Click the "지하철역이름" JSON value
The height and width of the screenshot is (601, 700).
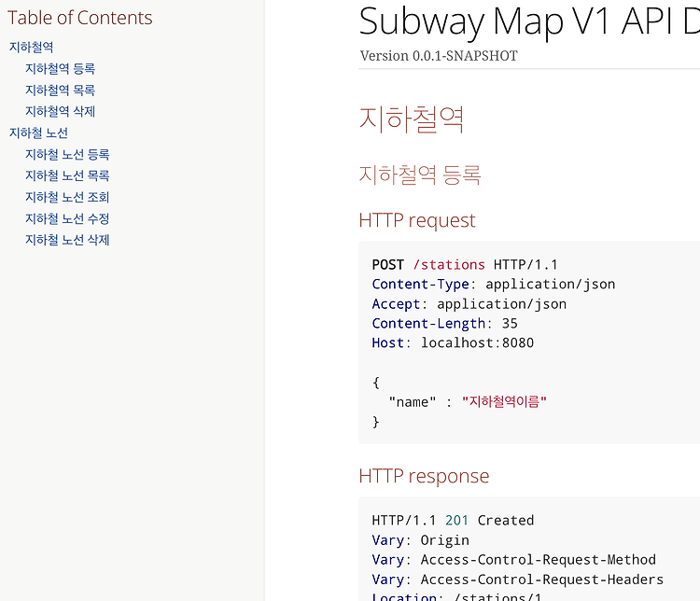click(504, 402)
